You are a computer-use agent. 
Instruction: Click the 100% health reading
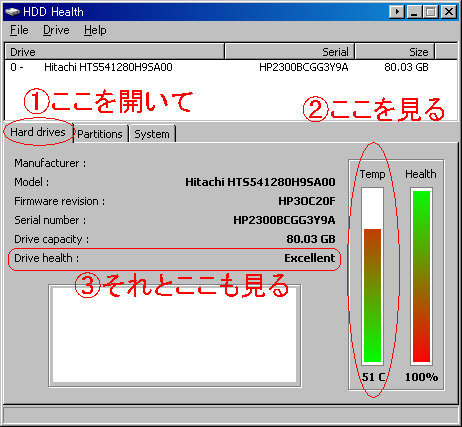(x=421, y=377)
